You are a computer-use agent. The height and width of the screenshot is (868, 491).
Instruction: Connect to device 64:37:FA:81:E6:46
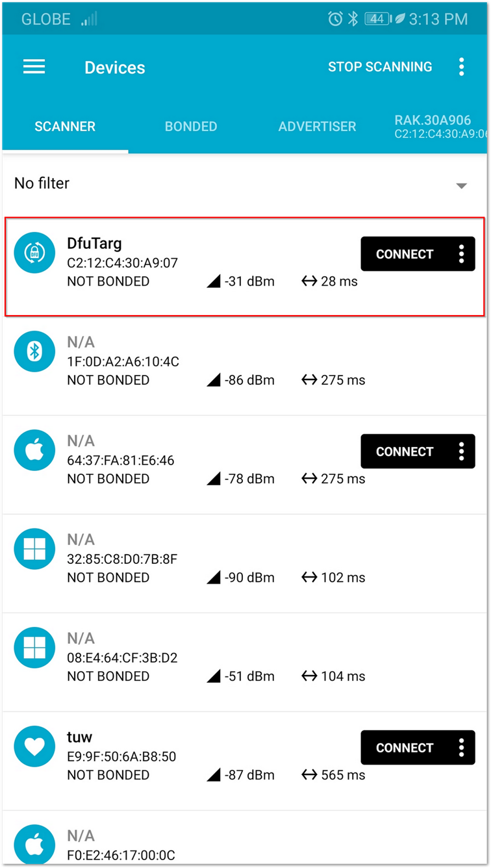[x=405, y=452]
